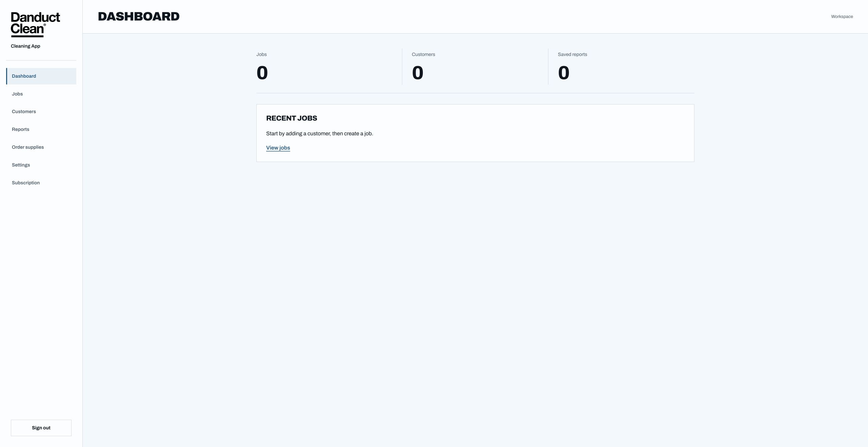The width and height of the screenshot is (868, 447).
Task: Open Settings from the sidebar
Action: coord(41,165)
